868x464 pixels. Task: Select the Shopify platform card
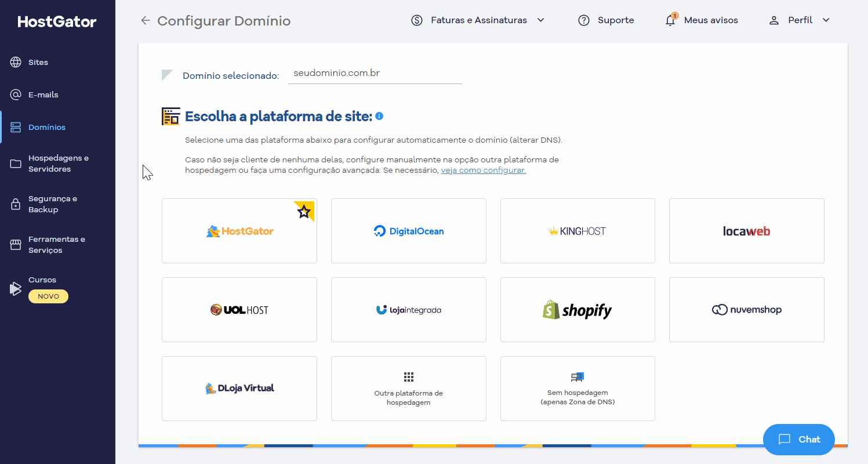(578, 310)
